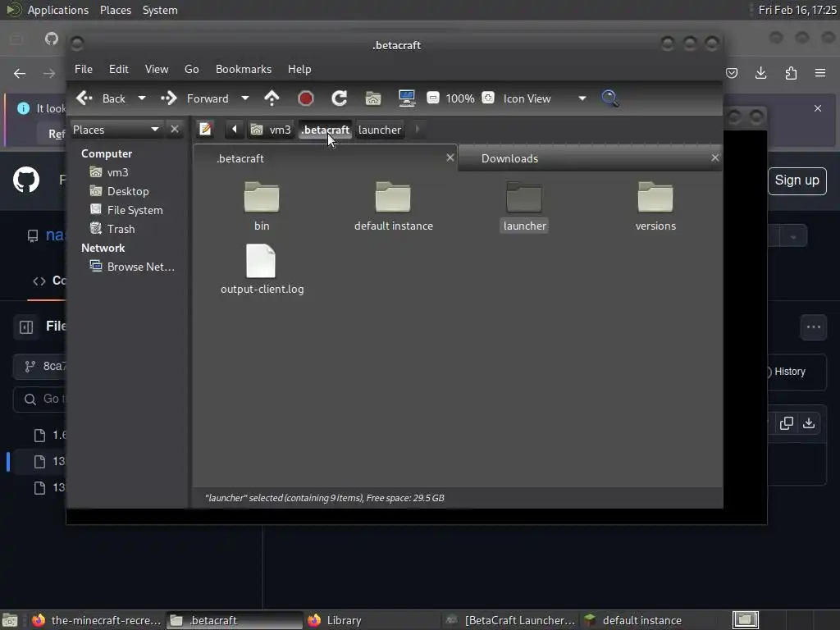The height and width of the screenshot is (630, 840).
Task: Open File System in the sidebar
Action: 135,210
